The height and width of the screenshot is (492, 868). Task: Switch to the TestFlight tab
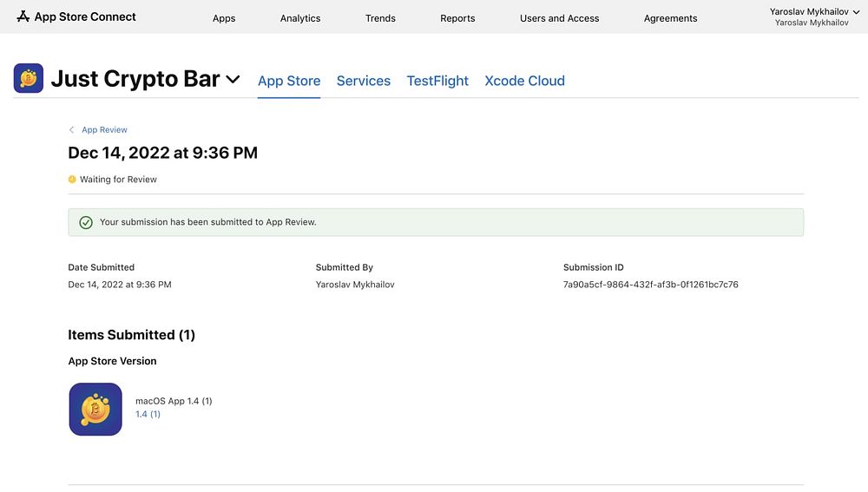coord(437,81)
